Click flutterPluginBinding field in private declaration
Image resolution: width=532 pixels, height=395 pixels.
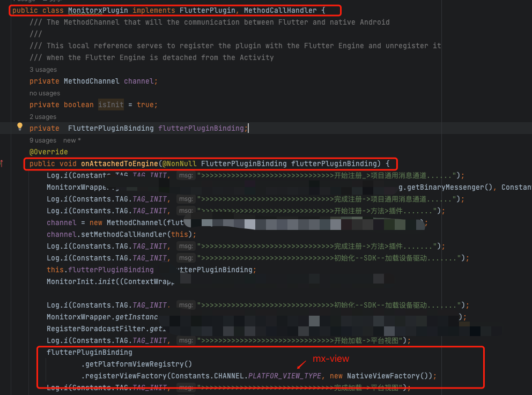pyautogui.click(x=201, y=129)
